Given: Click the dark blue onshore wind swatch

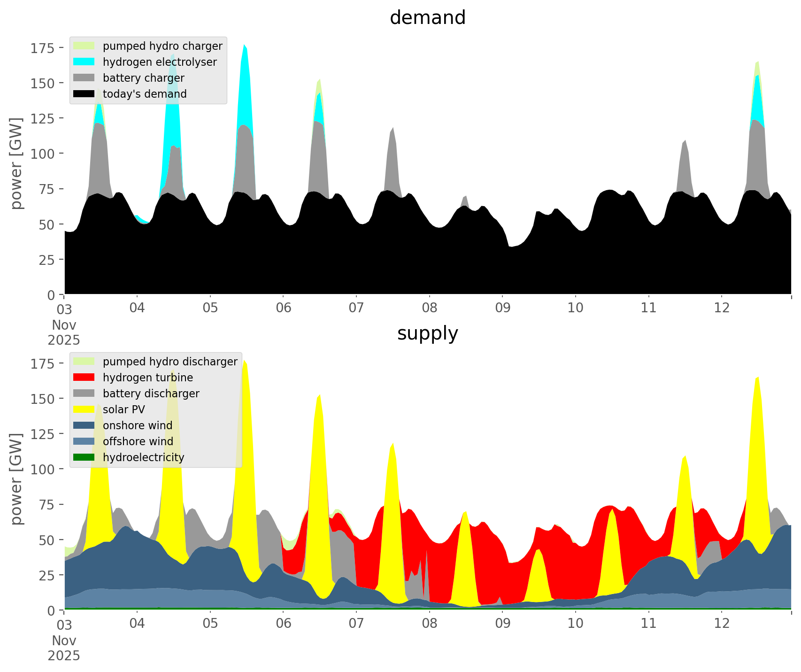Looking at the screenshot, I should click(84, 425).
